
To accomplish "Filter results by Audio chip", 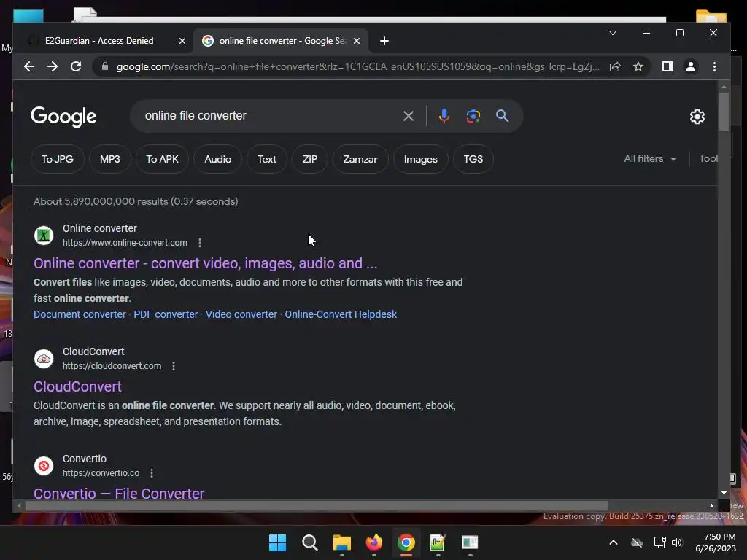I will point(217,159).
